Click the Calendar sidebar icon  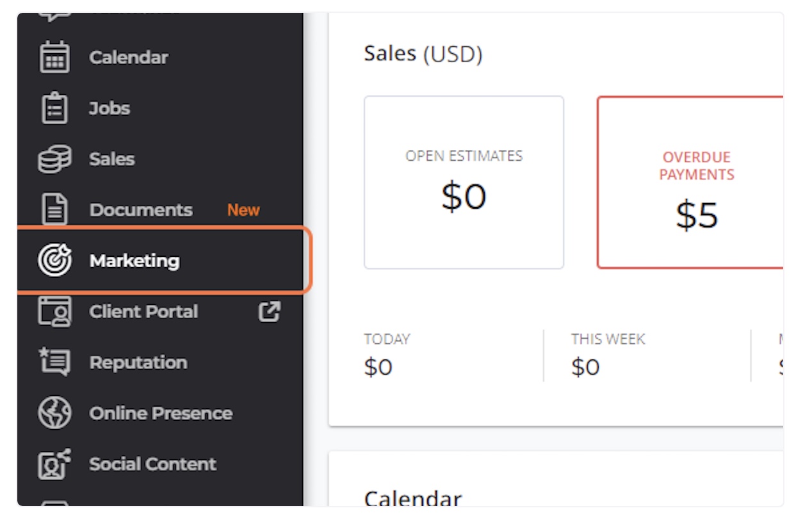55,57
